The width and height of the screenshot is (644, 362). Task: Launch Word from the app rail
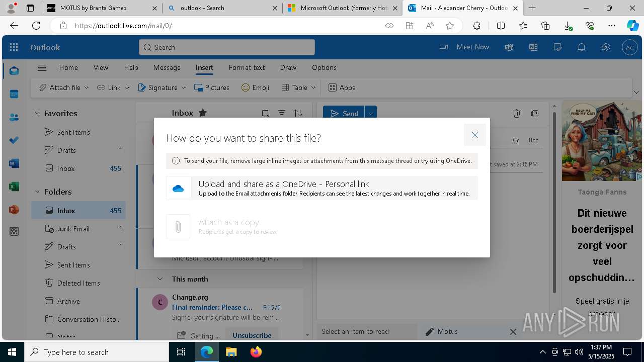(x=14, y=163)
